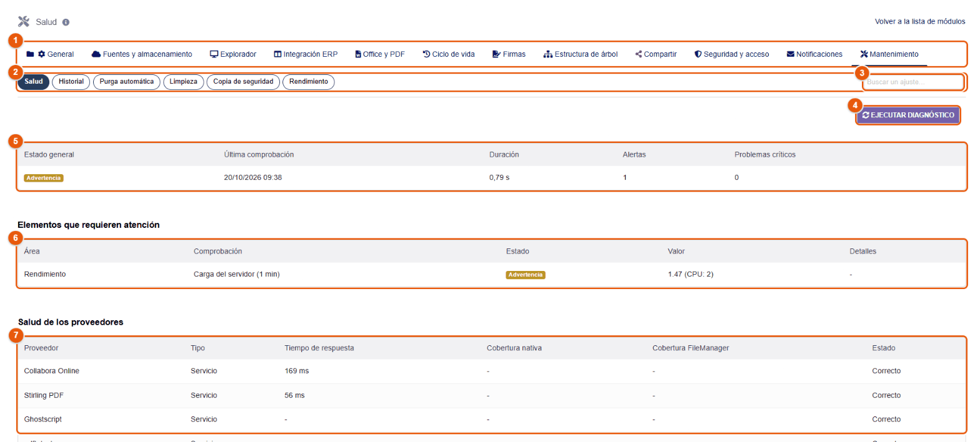Click the Ejecutar Diagnóstico button
The image size is (980, 442).
[908, 115]
